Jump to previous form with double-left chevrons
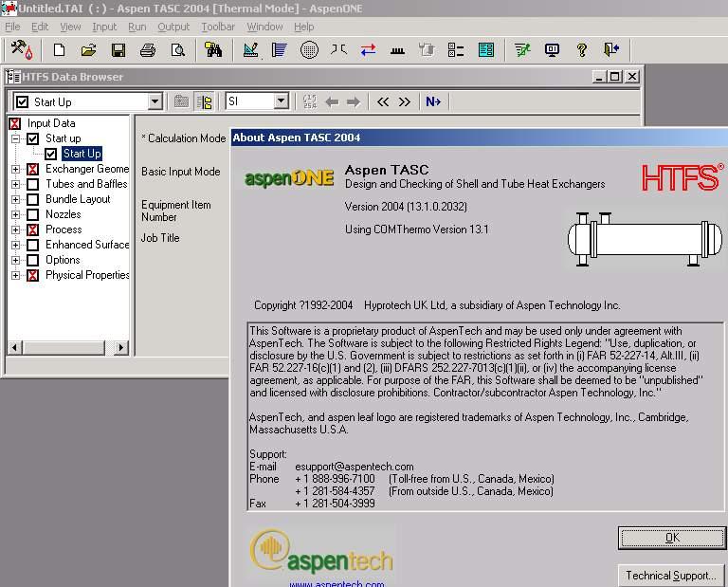The height and width of the screenshot is (587, 728). coord(383,101)
